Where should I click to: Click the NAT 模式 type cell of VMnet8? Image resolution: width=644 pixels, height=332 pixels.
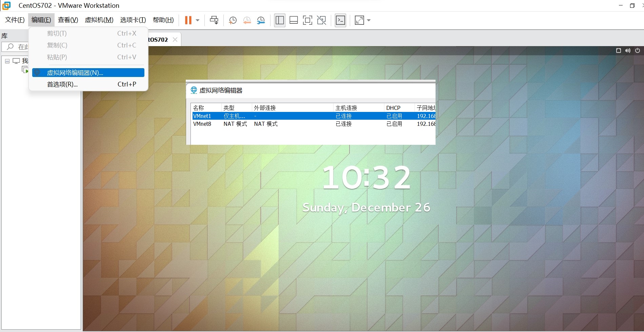pos(235,124)
